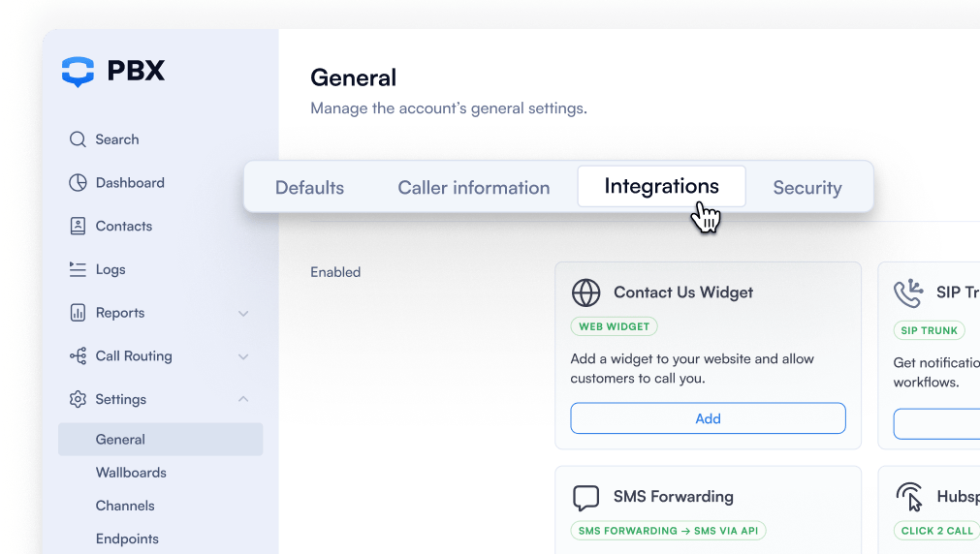Collapse the Settings submenu chevron
Image resolution: width=980 pixels, height=554 pixels.
(x=243, y=399)
